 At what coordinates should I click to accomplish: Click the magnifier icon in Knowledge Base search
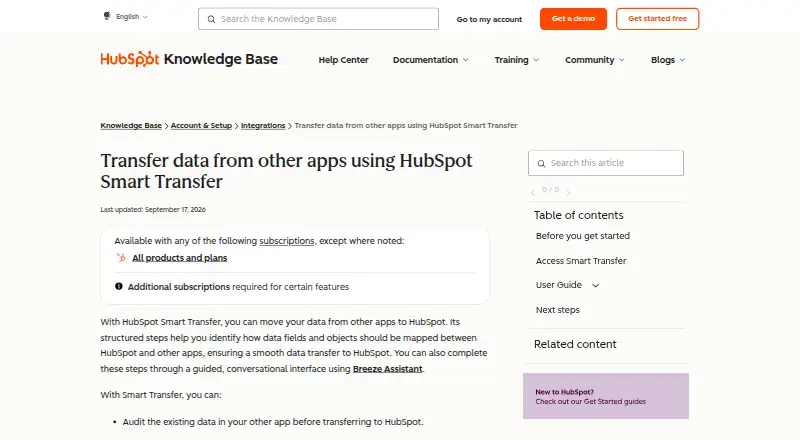(211, 19)
